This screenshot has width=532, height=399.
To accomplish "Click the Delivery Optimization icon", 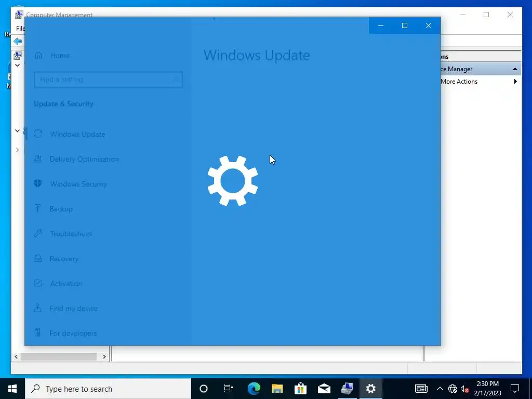I will (38, 158).
